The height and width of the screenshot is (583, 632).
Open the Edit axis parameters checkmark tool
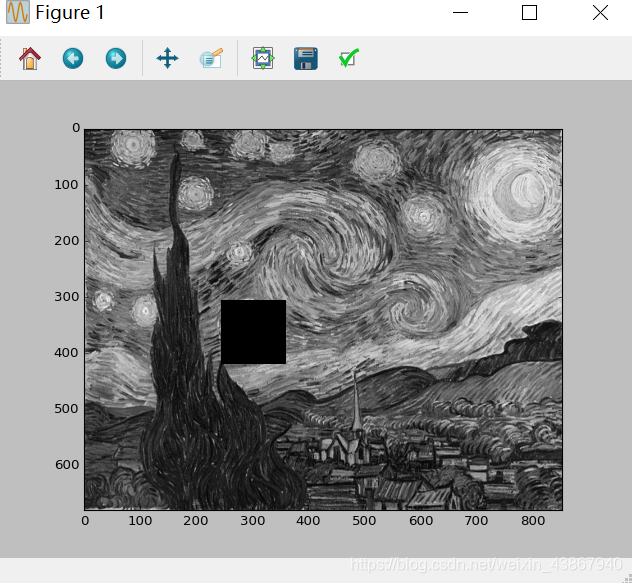tap(349, 58)
